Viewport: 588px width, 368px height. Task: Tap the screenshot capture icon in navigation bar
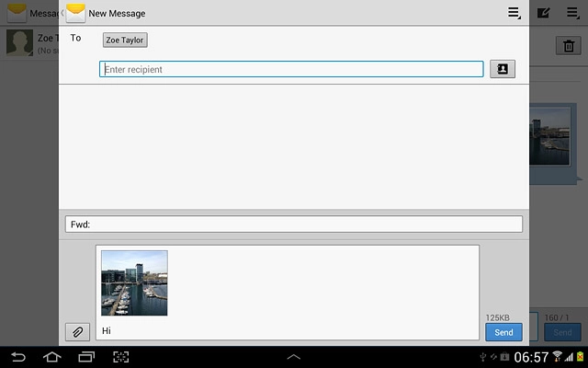tap(120, 357)
